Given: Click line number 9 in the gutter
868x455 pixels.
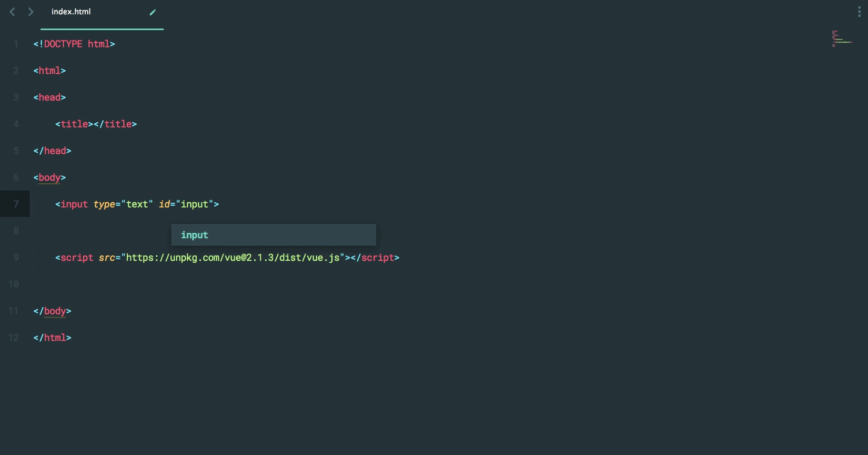Looking at the screenshot, I should point(16,258).
